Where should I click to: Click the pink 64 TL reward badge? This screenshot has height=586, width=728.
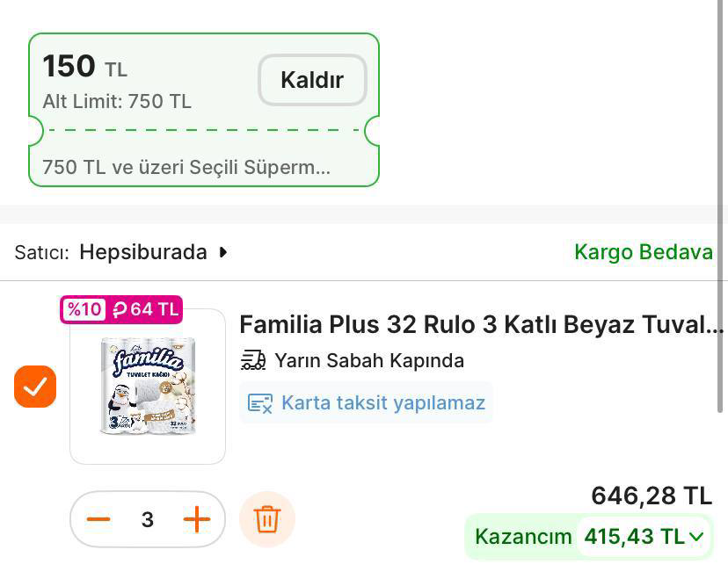[x=145, y=309]
